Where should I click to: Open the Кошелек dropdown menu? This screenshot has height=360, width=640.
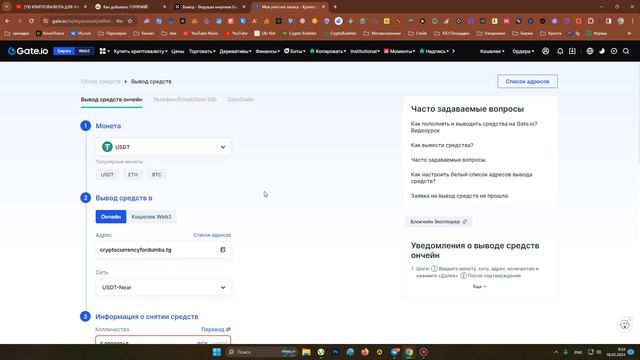[492, 51]
